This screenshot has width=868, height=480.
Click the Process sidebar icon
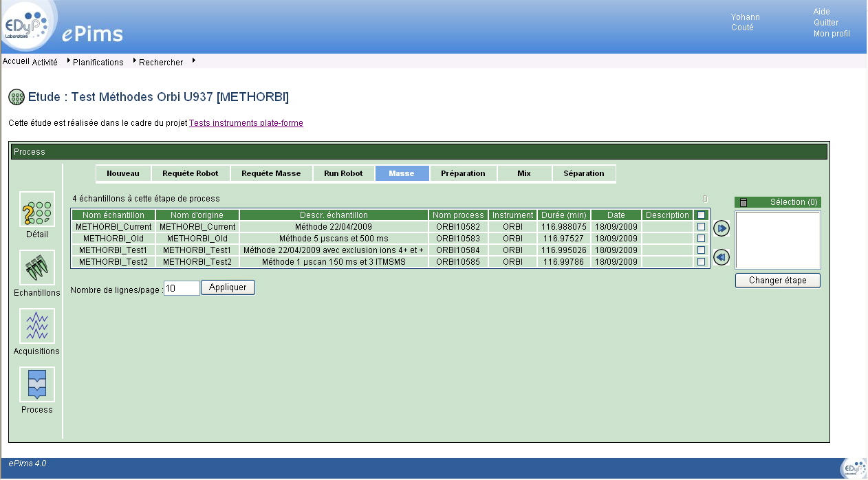(37, 384)
